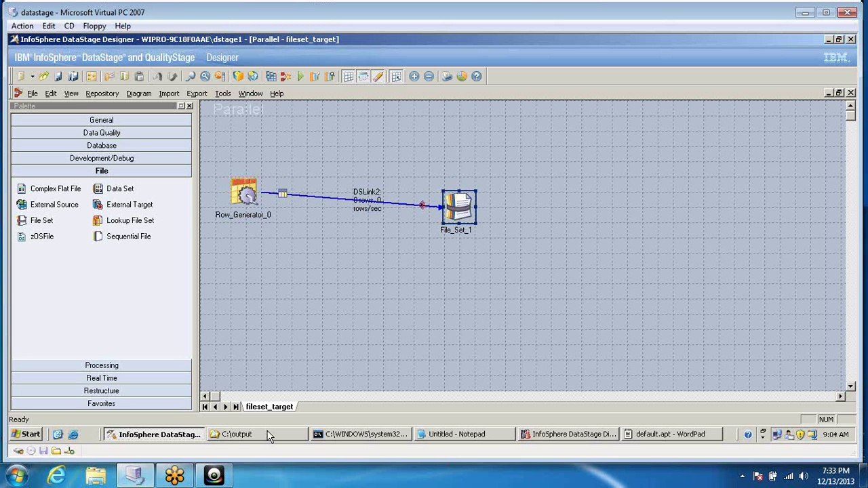Switch to C:\WINDOWS\system32 command prompt taskbar item

coord(361,434)
